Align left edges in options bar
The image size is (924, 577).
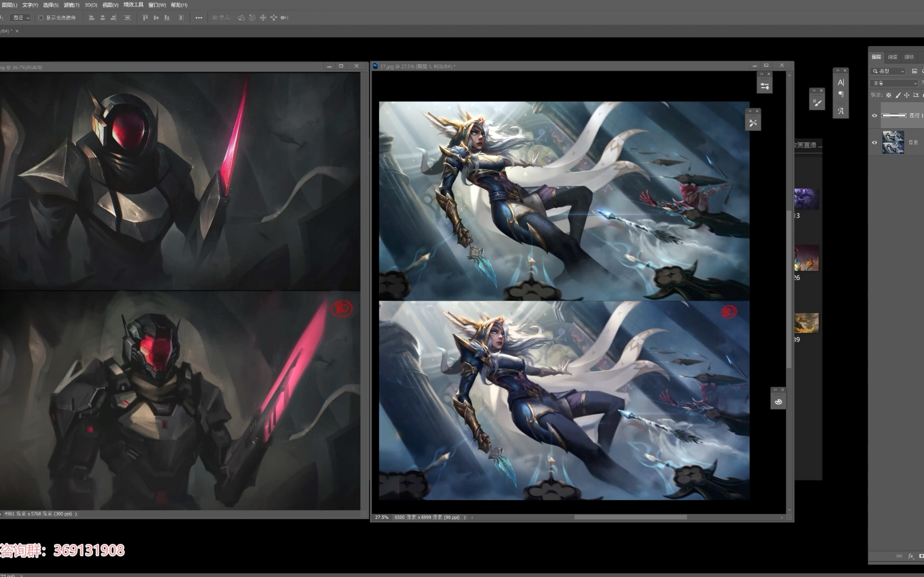(x=92, y=18)
